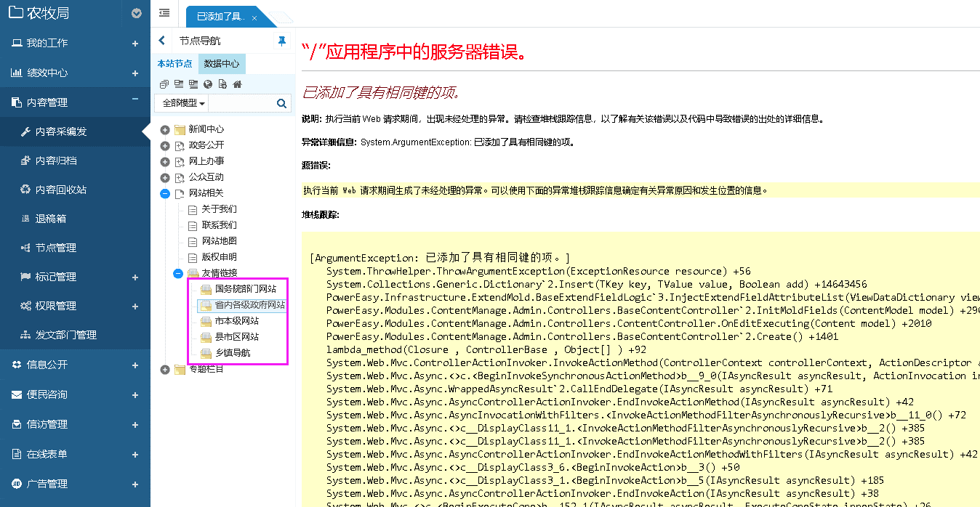Click the home icon in node toolbar
Screen dimensions: 980x507
[236, 84]
